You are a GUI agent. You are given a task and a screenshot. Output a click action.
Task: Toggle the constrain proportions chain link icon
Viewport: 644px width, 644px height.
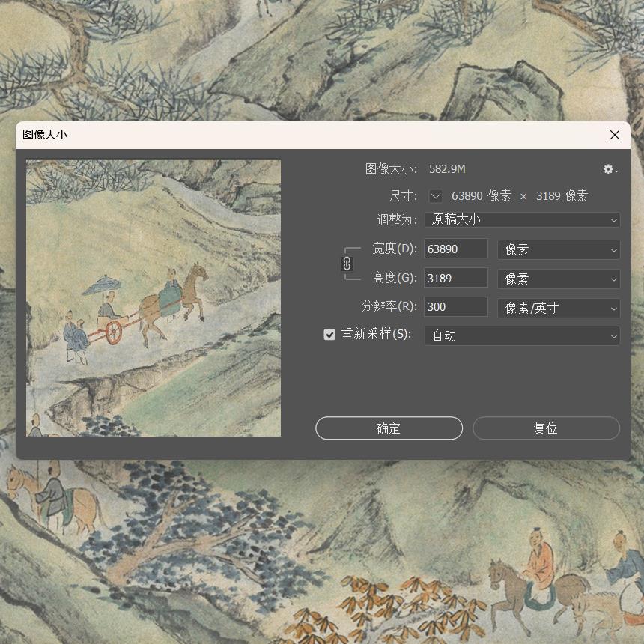tap(347, 264)
